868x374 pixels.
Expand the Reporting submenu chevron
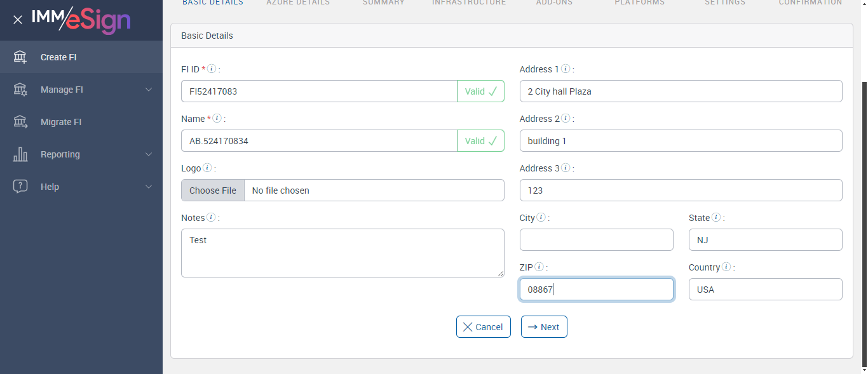(x=149, y=154)
